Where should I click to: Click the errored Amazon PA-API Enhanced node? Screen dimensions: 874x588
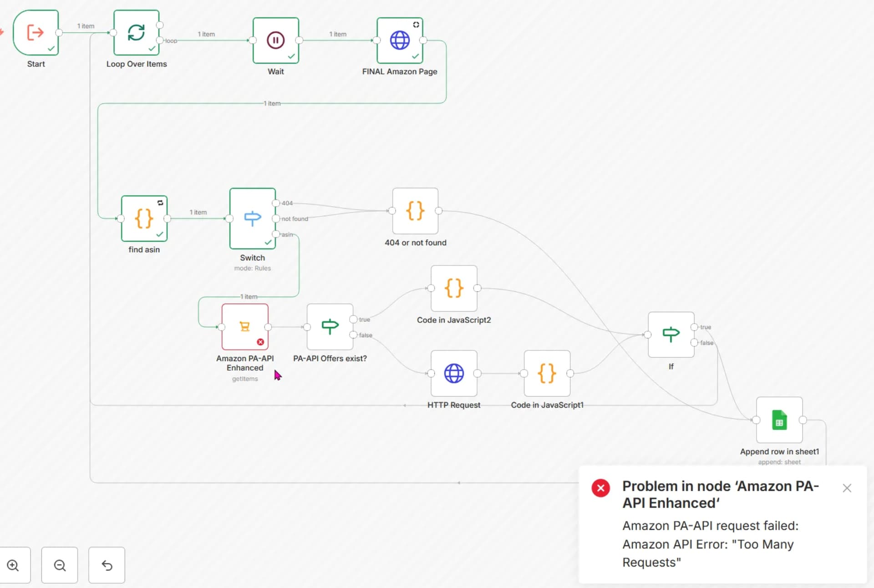click(244, 326)
